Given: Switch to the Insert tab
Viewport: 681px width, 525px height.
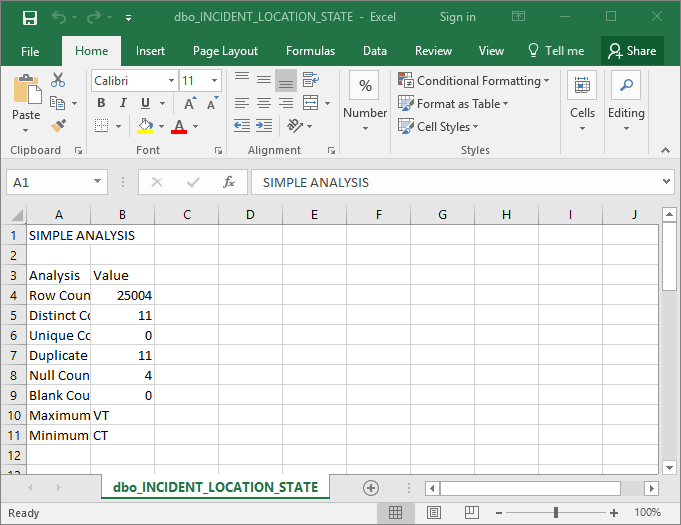Looking at the screenshot, I should click(x=150, y=51).
